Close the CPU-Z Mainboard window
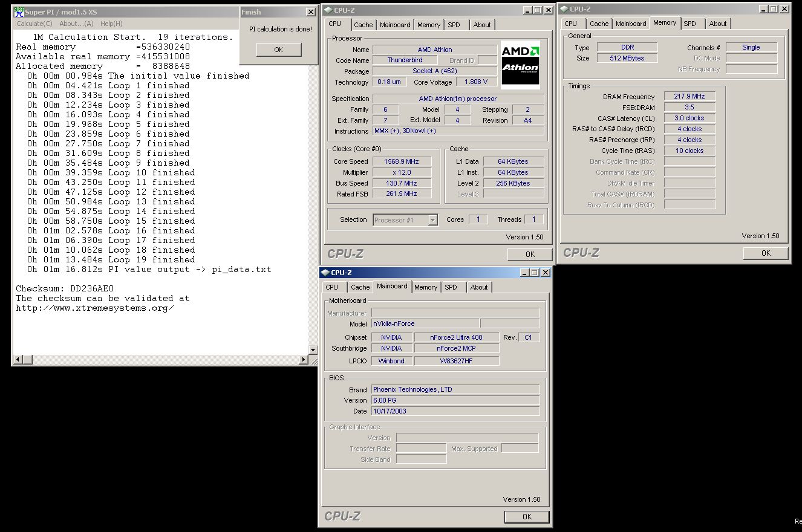The width and height of the screenshot is (802, 532). click(x=546, y=273)
